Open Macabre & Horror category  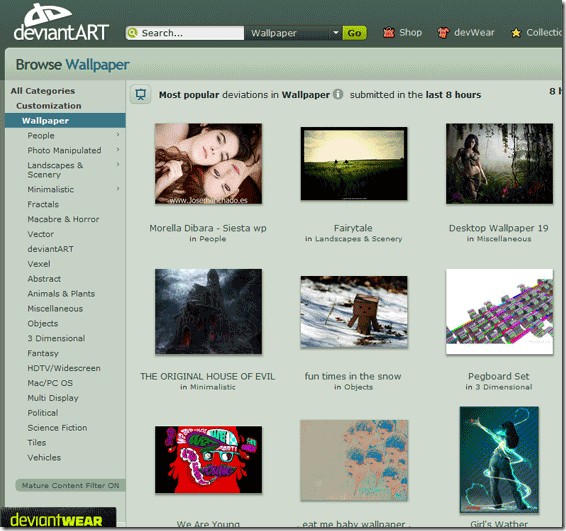point(63,219)
